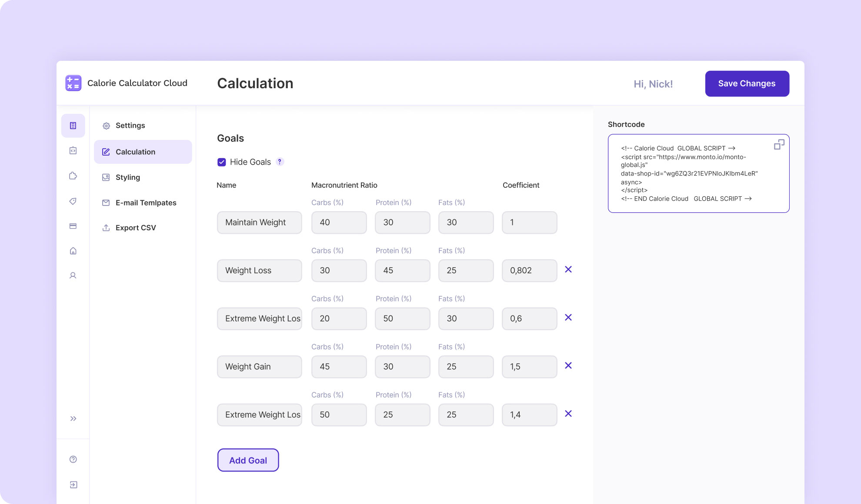This screenshot has height=504, width=861.
Task: Click the Export CSV sidebar icon
Action: (106, 227)
